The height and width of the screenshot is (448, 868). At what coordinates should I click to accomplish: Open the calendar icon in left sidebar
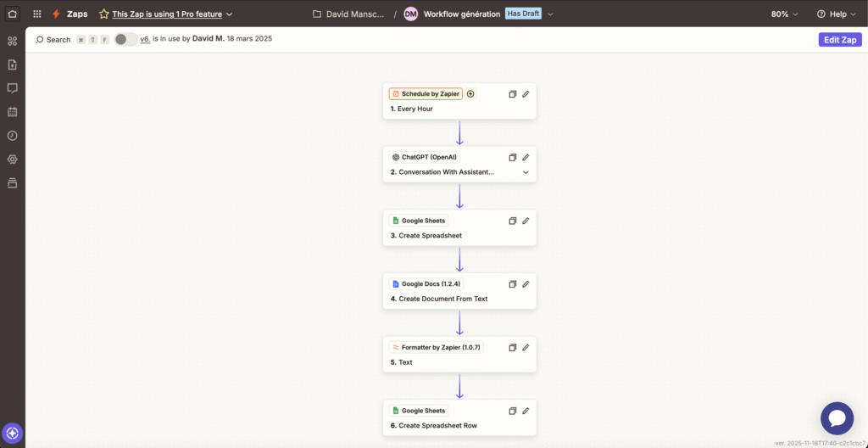12,111
